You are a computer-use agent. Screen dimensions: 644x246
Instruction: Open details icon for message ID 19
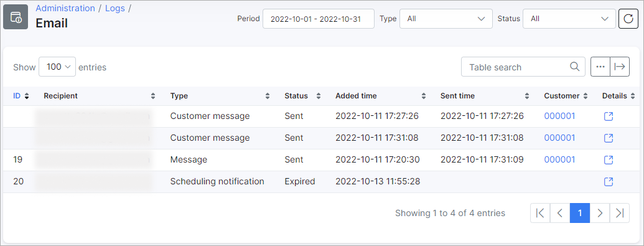tap(609, 159)
